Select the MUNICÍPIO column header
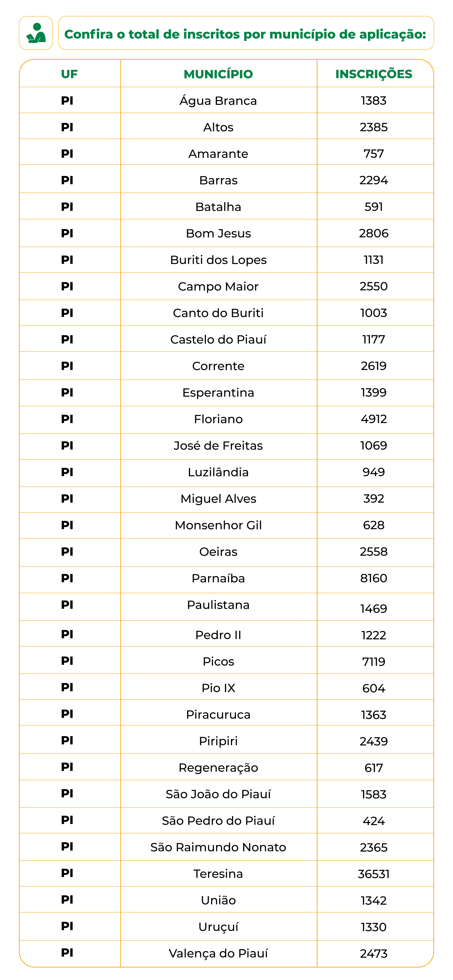This screenshot has height=980, width=453. click(218, 74)
